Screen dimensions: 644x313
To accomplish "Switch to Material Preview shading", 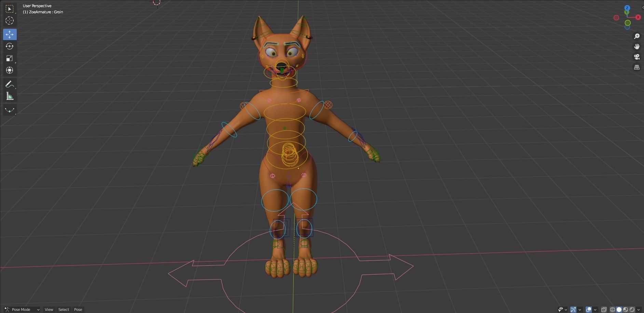I will pyautogui.click(x=626, y=310).
